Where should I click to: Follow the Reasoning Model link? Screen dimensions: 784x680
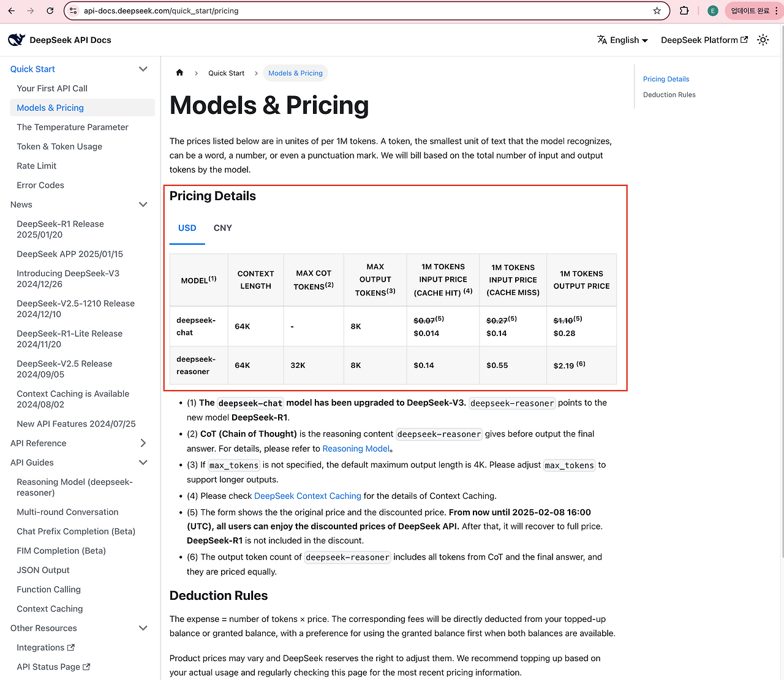[x=356, y=449]
